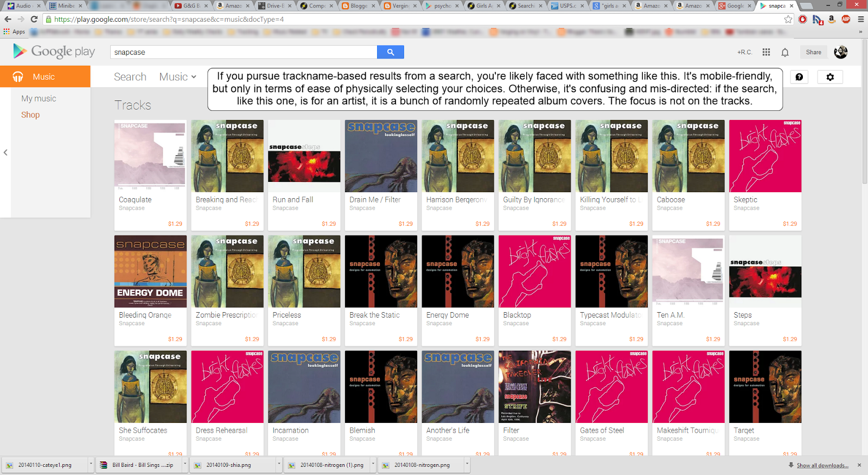
Task: Bookmark this page with the star icon
Action: click(x=788, y=19)
